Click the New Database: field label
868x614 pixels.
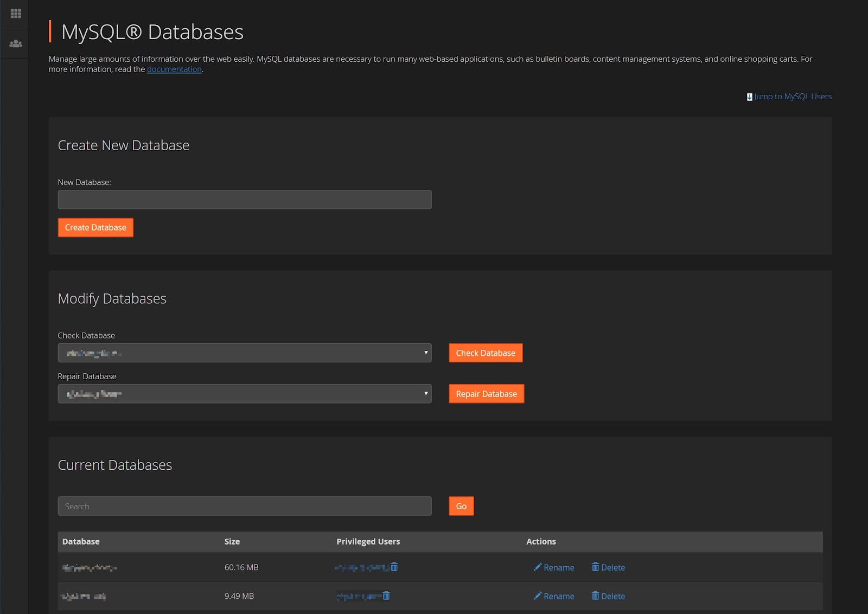tap(84, 182)
